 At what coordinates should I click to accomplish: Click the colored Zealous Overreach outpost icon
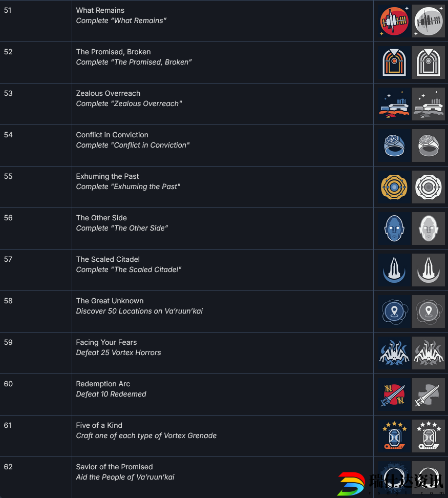(394, 104)
